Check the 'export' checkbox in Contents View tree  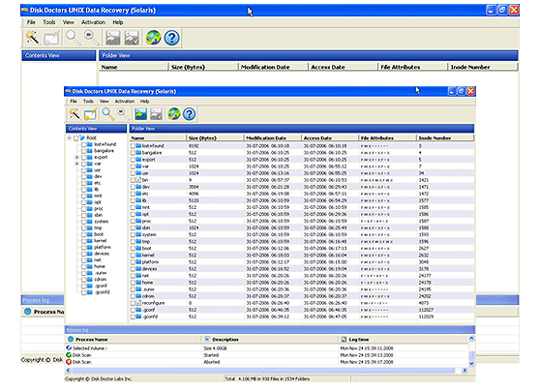[x=83, y=158]
